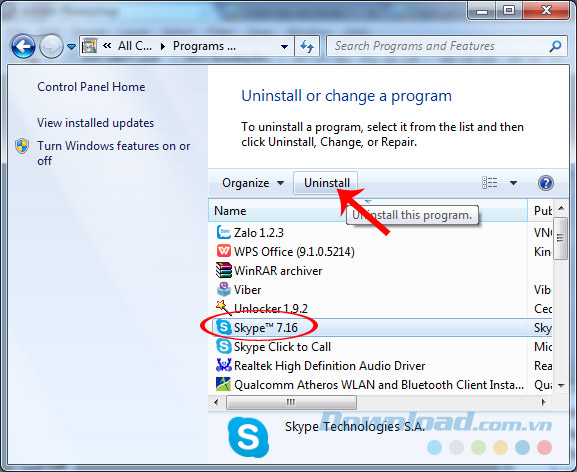Open View installed updates link

[95, 123]
